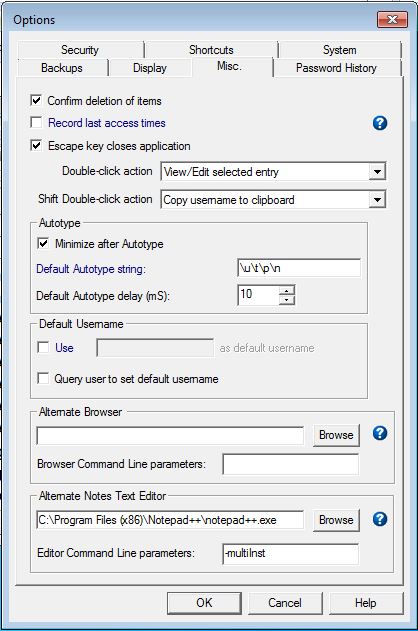Switch to the Security tab
418x631 pixels.
click(80, 50)
